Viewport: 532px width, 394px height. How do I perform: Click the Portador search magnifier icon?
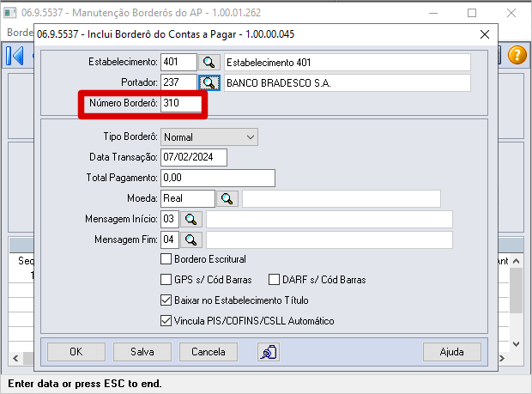tap(209, 83)
